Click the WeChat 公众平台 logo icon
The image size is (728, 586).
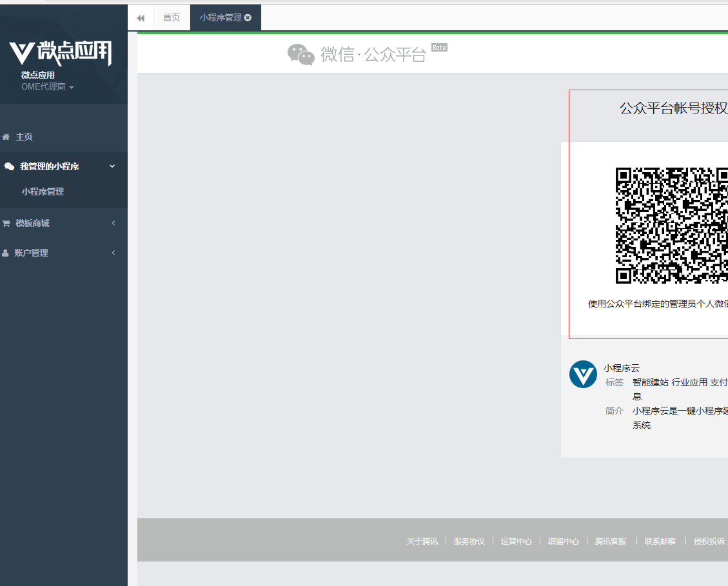(300, 55)
